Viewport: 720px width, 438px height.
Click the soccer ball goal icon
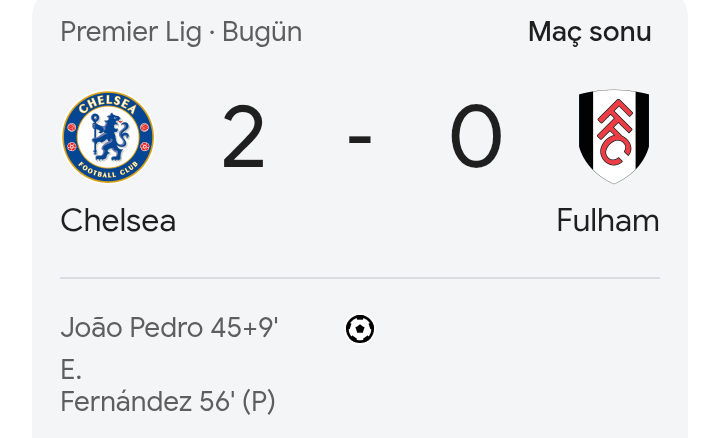coord(360,329)
